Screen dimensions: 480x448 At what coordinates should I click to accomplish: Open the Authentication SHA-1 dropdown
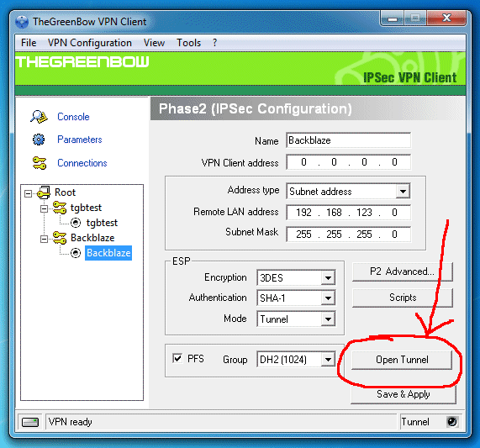click(x=328, y=298)
